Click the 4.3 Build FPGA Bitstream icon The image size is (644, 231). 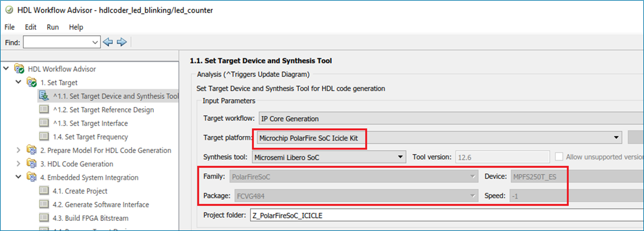(x=44, y=218)
